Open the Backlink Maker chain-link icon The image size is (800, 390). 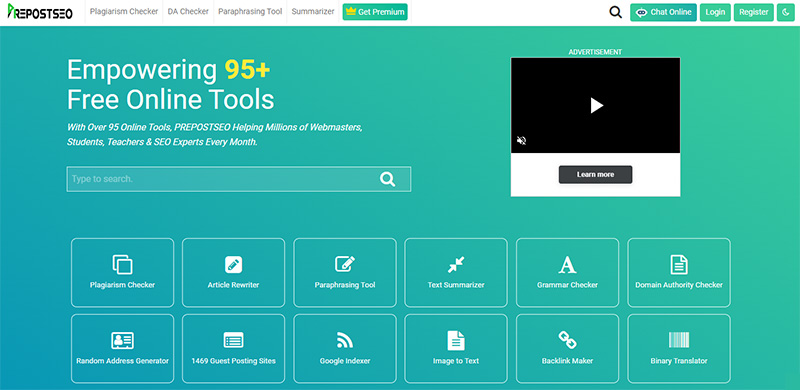tap(567, 340)
